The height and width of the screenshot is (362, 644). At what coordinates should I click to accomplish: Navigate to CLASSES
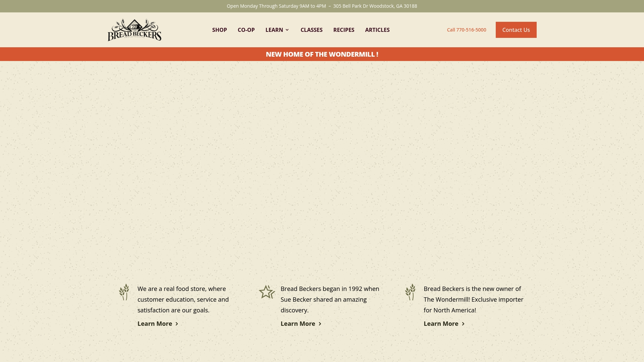click(x=312, y=30)
